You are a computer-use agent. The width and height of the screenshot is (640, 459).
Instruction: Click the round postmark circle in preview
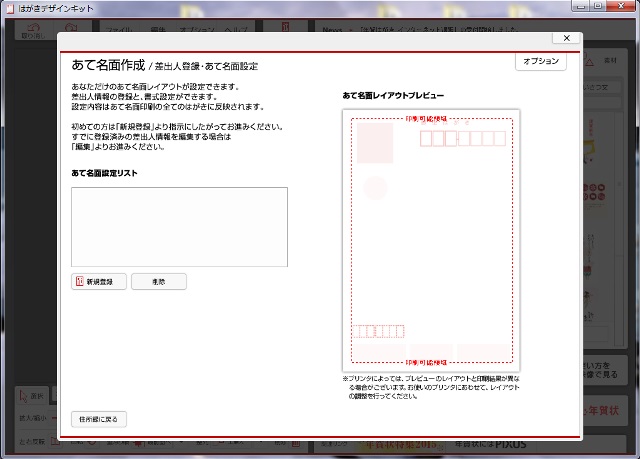point(375,187)
